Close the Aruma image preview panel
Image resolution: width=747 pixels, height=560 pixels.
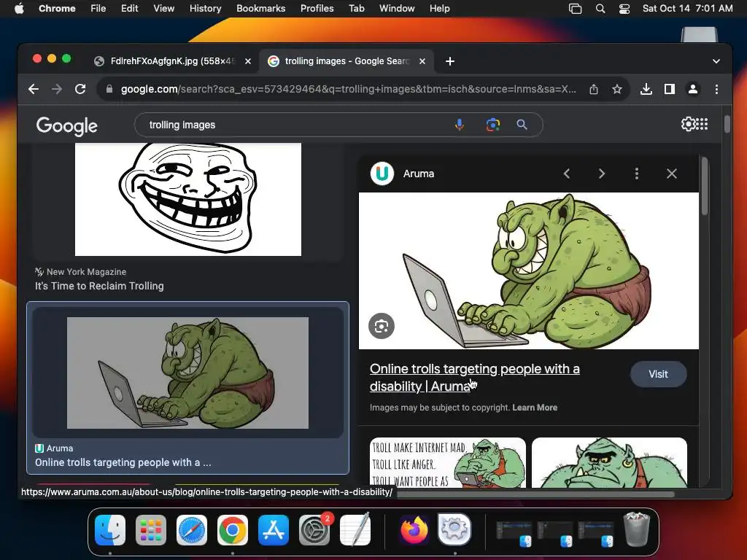(672, 174)
